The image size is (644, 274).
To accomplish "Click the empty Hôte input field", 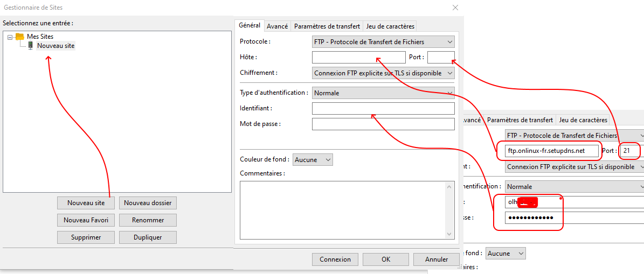I will (x=358, y=57).
